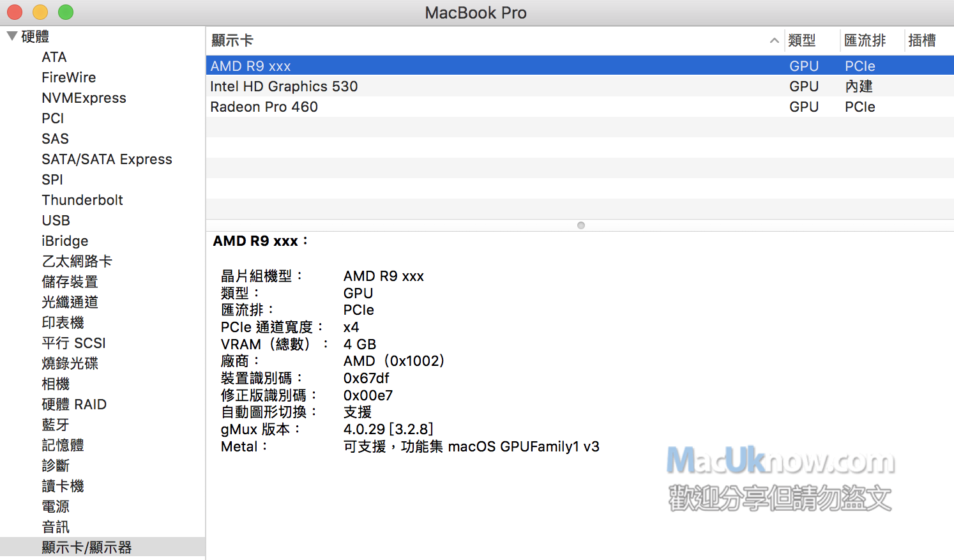This screenshot has width=954, height=560.
Task: Sort by the 匯流排 column header
Action: tap(865, 41)
